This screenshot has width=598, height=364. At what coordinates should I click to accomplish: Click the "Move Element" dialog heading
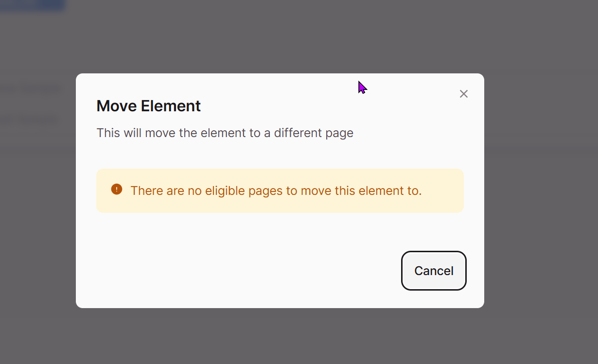149,106
